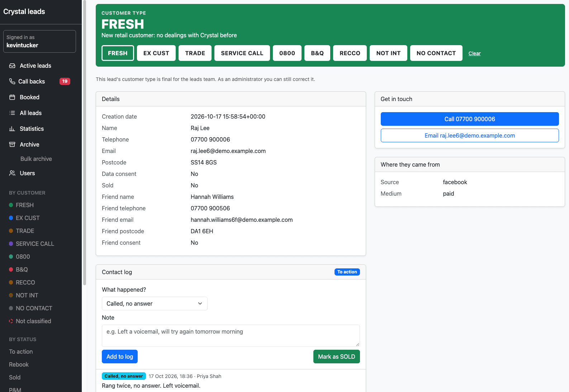Open Booked calendar icon in sidebar
The image size is (569, 392).
pos(12,97)
